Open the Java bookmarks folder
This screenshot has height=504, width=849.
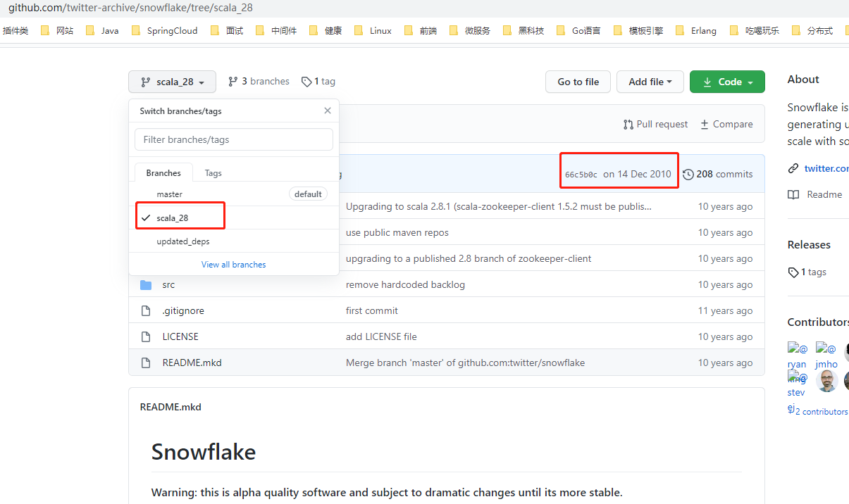102,30
